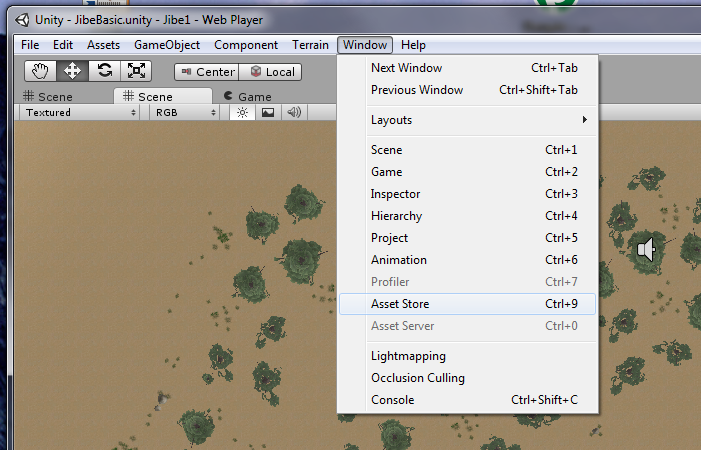The height and width of the screenshot is (450, 701).
Task: Select the Move tool
Action: [72, 71]
